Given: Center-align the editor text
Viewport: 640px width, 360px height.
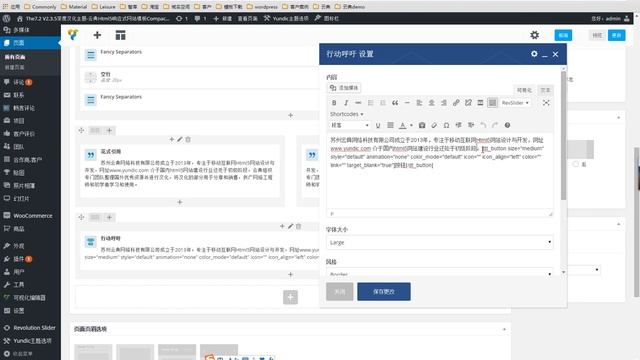Looking at the screenshot, I should coord(431,103).
